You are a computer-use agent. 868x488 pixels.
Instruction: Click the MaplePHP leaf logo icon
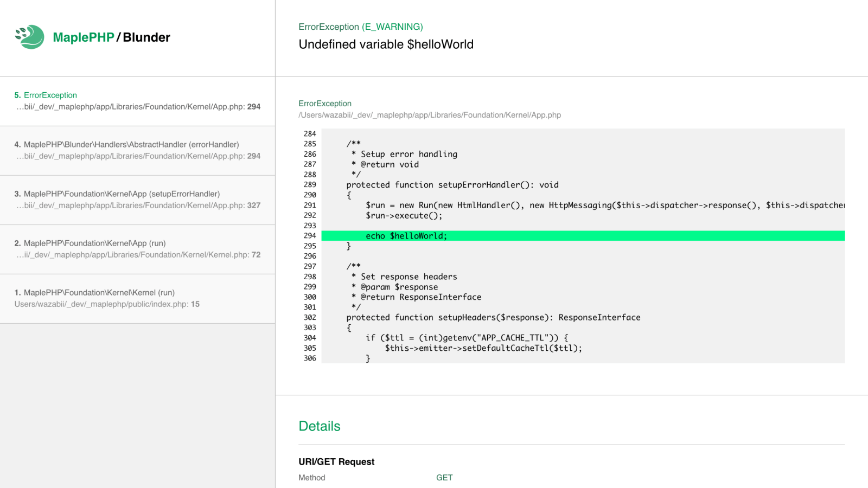pos(29,37)
